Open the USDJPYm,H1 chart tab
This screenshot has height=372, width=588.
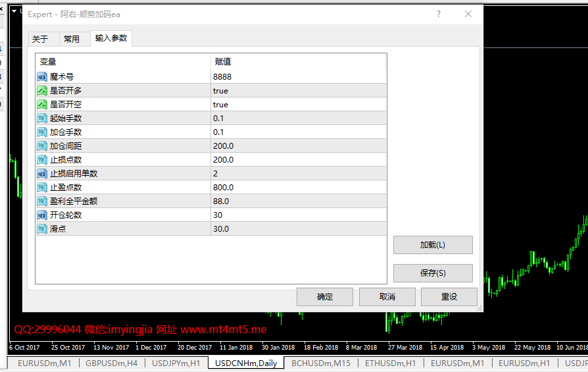[x=176, y=363]
